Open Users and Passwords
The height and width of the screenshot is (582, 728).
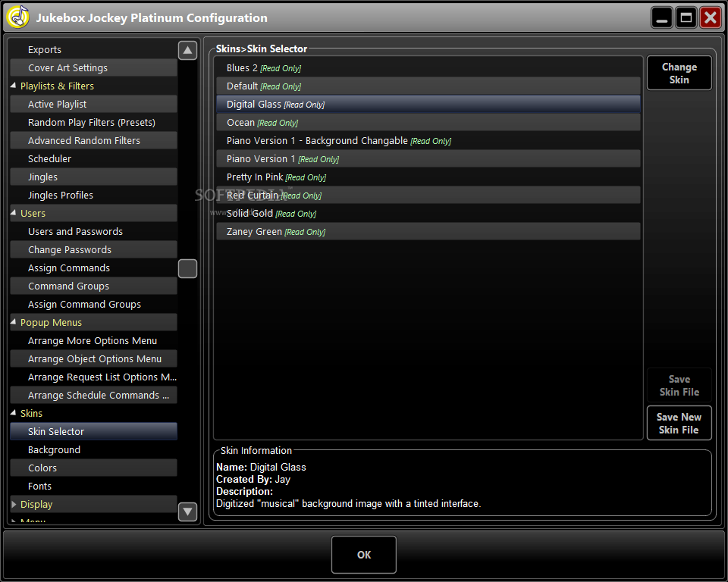tap(93, 232)
